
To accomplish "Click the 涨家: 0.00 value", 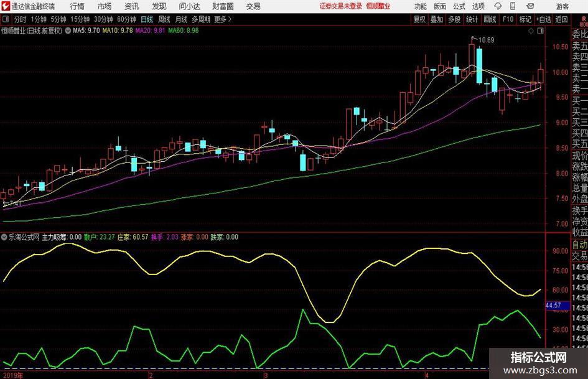I will [194, 237].
